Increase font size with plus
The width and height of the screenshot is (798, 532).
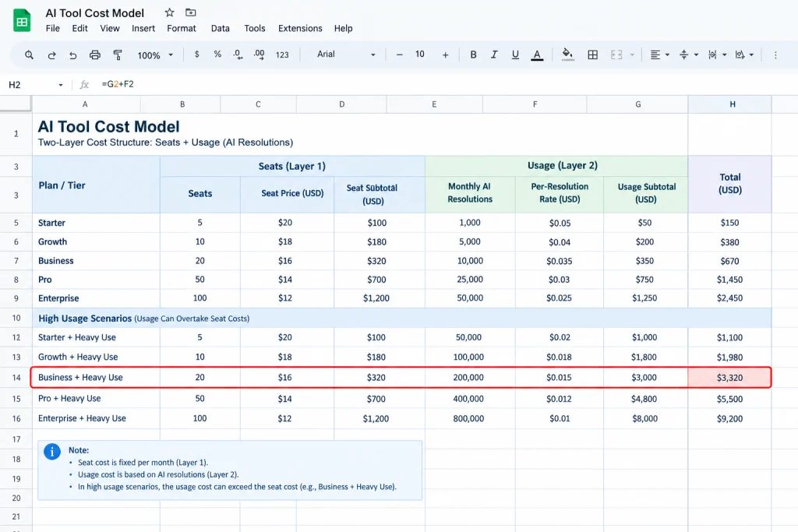pos(445,55)
